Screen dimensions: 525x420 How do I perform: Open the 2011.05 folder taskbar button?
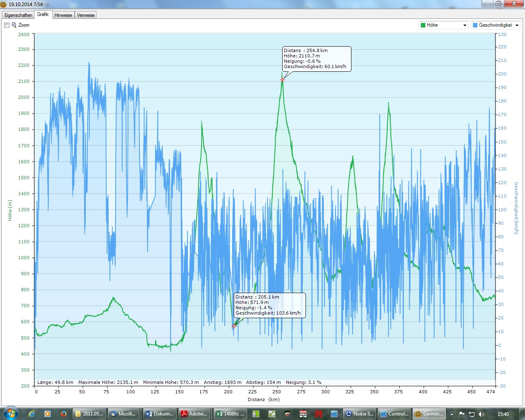[89, 414]
